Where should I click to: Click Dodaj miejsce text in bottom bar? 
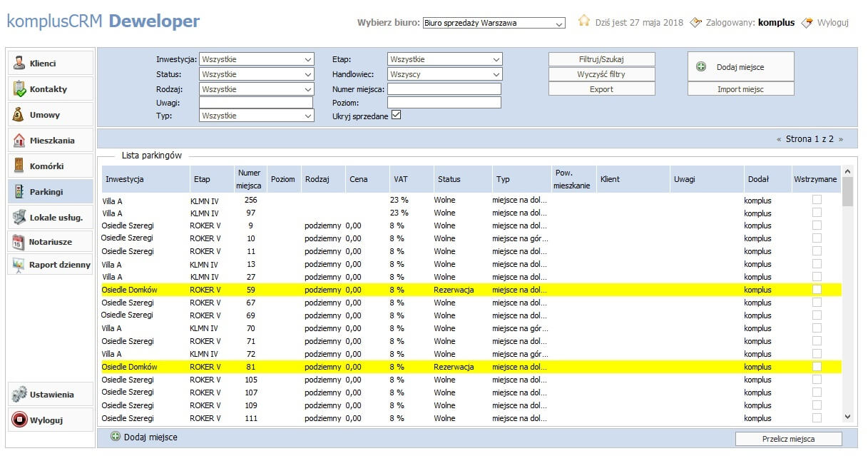[x=150, y=437]
